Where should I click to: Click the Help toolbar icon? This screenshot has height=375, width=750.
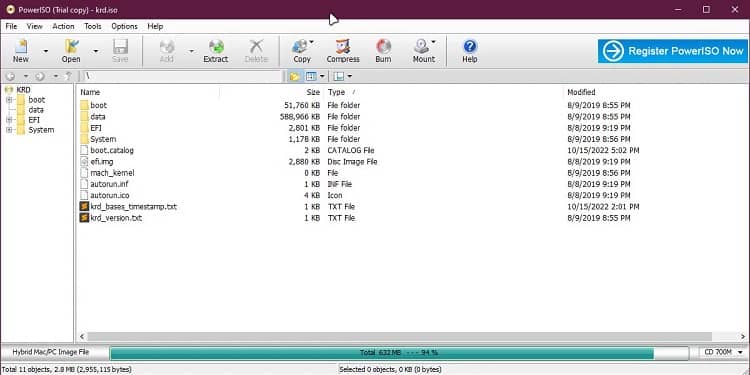[470, 51]
